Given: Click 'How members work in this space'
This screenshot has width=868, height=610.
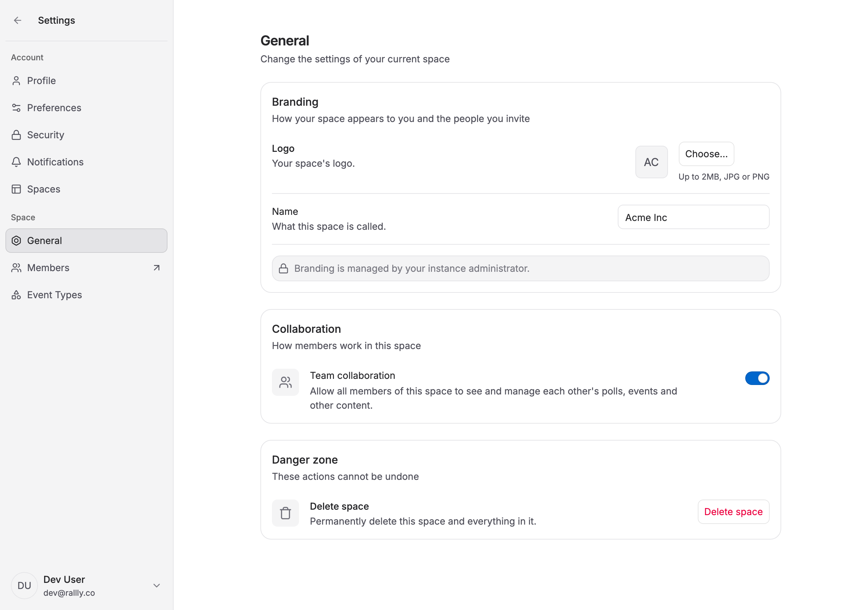Looking at the screenshot, I should pyautogui.click(x=346, y=345).
